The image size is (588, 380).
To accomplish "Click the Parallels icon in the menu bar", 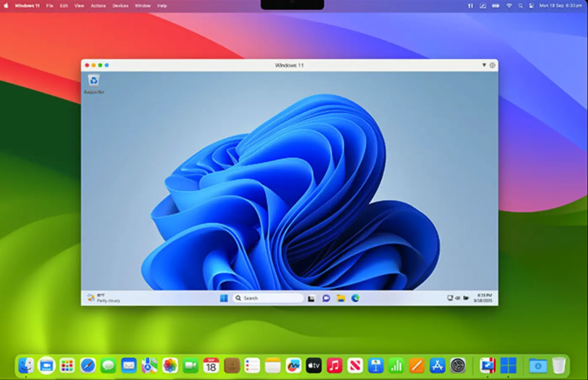I will point(470,6).
